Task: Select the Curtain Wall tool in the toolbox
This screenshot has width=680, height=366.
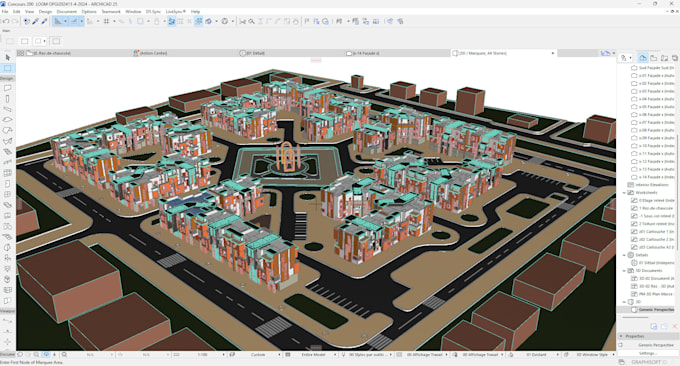Action: 7,173
